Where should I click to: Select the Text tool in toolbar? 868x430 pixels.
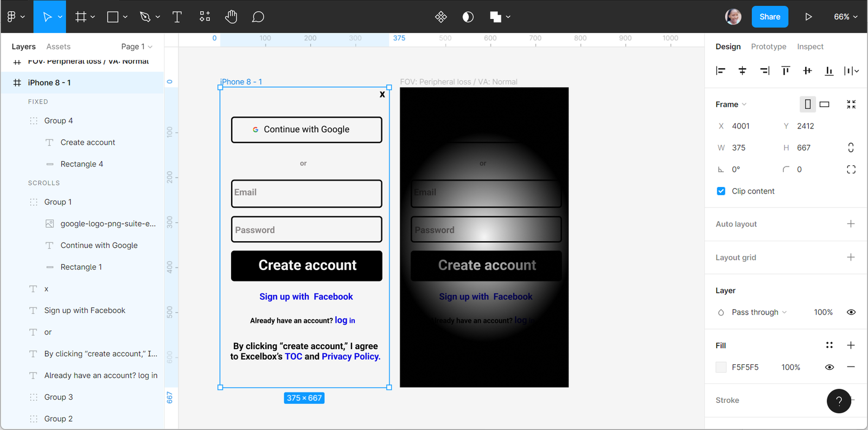(177, 17)
